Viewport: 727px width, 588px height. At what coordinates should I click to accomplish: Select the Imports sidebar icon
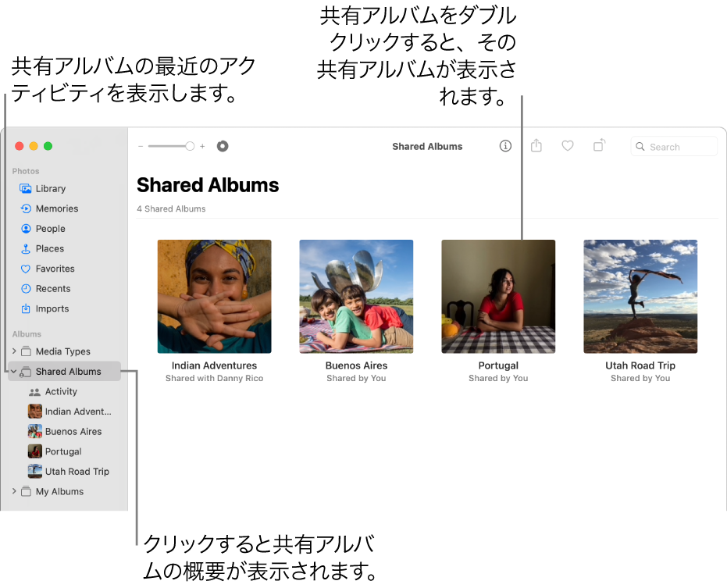coord(26,308)
